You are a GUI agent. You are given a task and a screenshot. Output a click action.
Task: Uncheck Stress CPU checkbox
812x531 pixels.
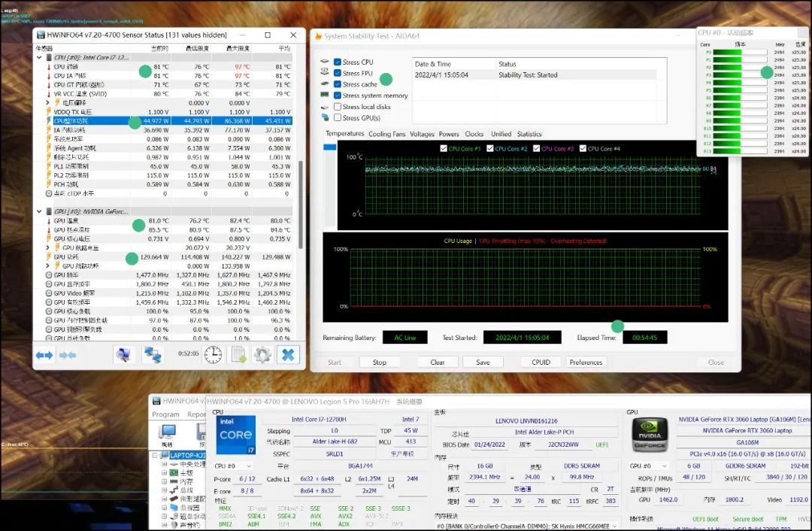[337, 62]
